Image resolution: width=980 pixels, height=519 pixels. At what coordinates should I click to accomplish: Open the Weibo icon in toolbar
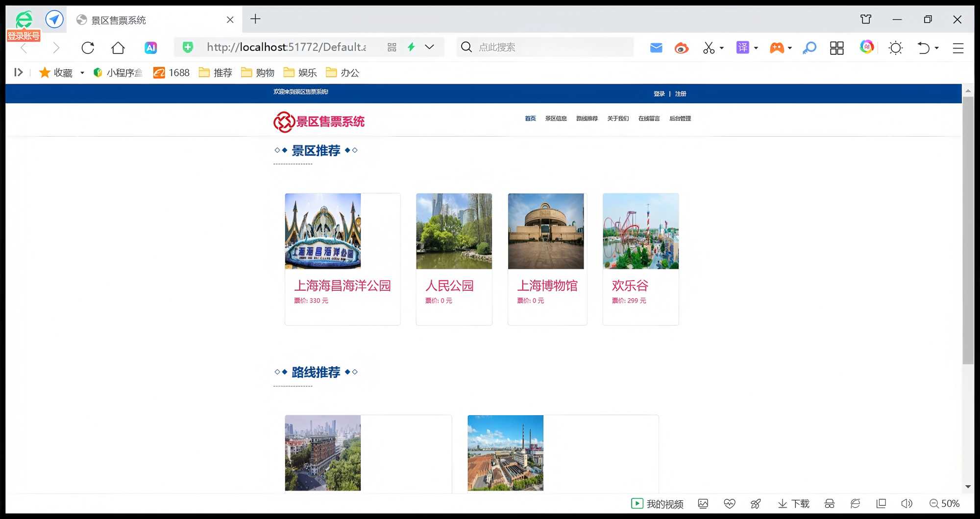[681, 47]
